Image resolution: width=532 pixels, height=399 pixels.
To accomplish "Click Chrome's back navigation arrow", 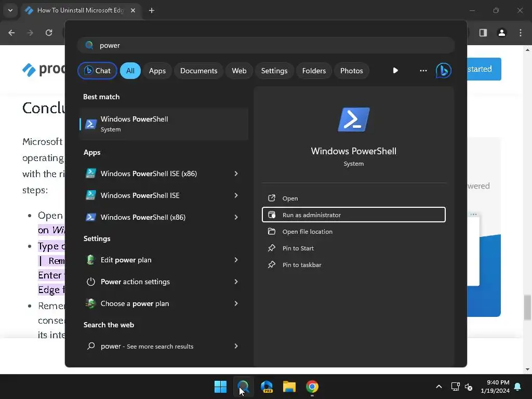I will (11, 33).
